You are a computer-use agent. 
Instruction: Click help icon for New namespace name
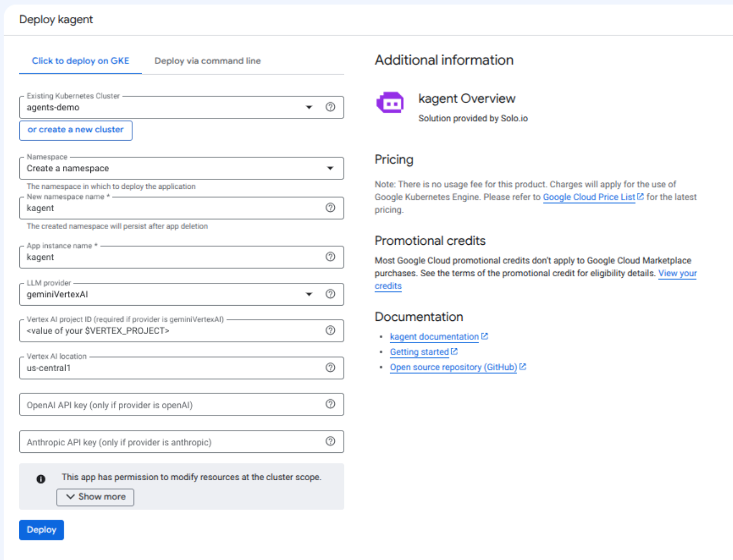click(x=330, y=208)
